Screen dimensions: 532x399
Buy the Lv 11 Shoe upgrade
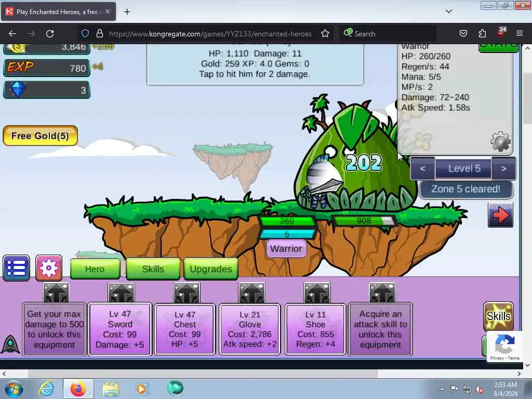click(315, 329)
